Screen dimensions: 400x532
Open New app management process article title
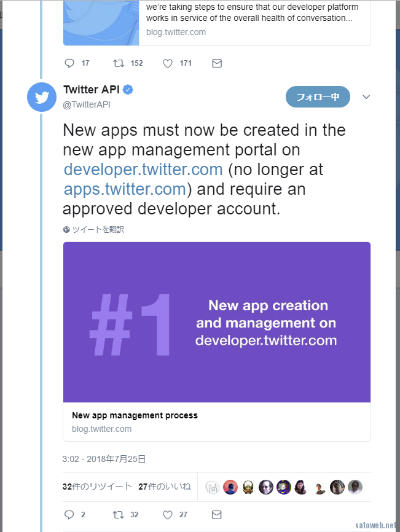coord(135,415)
